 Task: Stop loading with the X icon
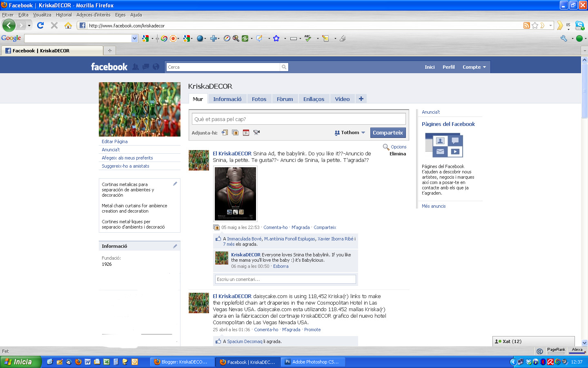click(54, 25)
